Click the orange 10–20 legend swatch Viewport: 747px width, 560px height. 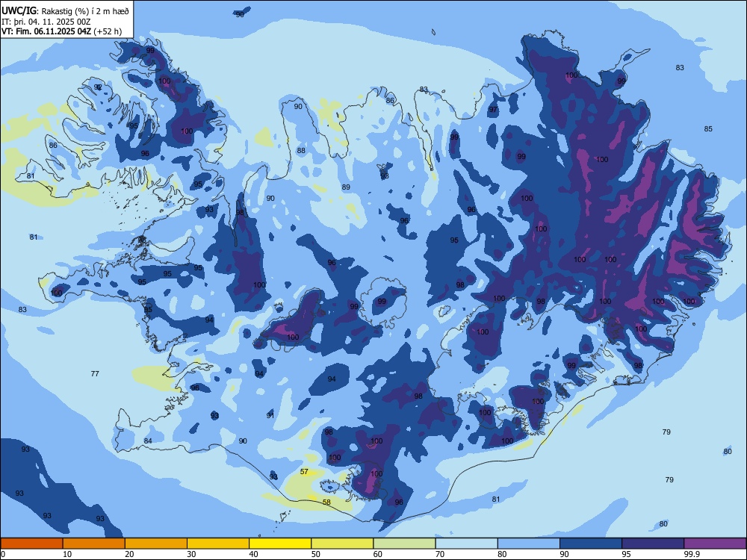(94, 544)
